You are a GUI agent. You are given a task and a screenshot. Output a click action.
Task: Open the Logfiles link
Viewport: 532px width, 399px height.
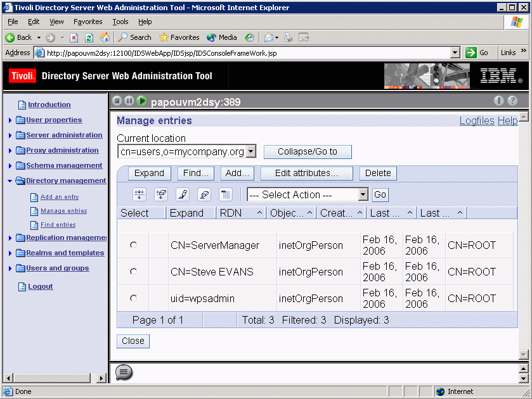tap(476, 121)
